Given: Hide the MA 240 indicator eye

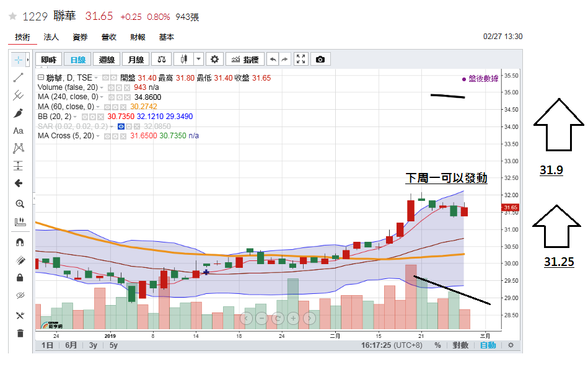Looking at the screenshot, I should [x=112, y=97].
